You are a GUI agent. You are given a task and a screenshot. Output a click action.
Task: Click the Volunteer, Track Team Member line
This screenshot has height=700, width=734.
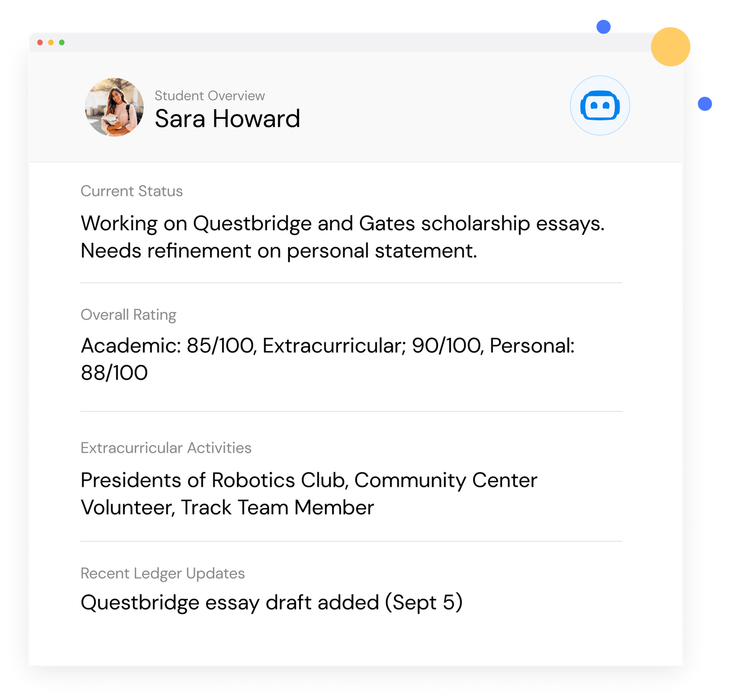(x=227, y=508)
